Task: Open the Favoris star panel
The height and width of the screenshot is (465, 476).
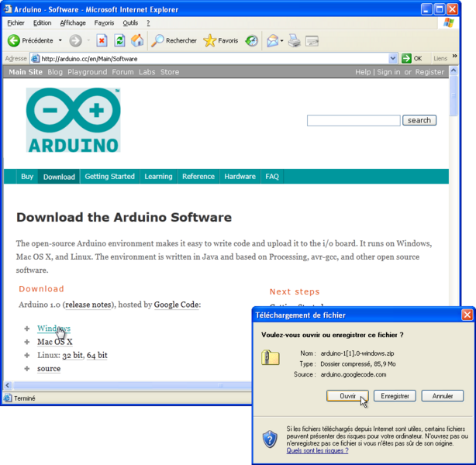Action: pyautogui.click(x=221, y=40)
